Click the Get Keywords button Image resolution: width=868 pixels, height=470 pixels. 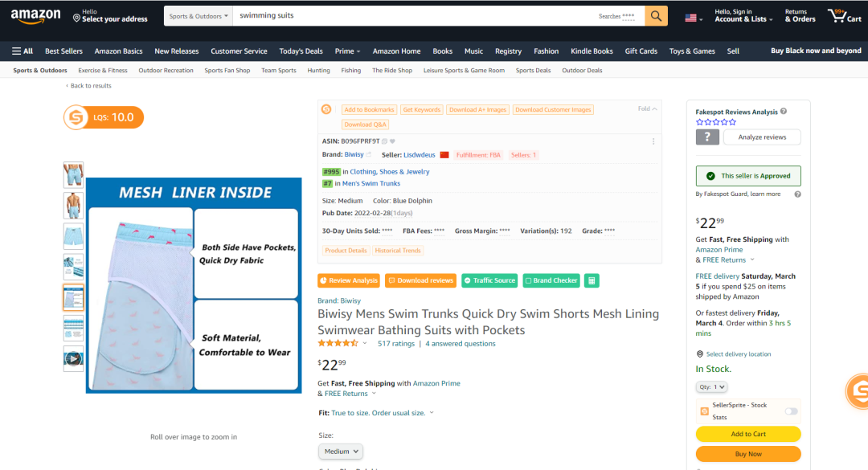click(x=422, y=109)
